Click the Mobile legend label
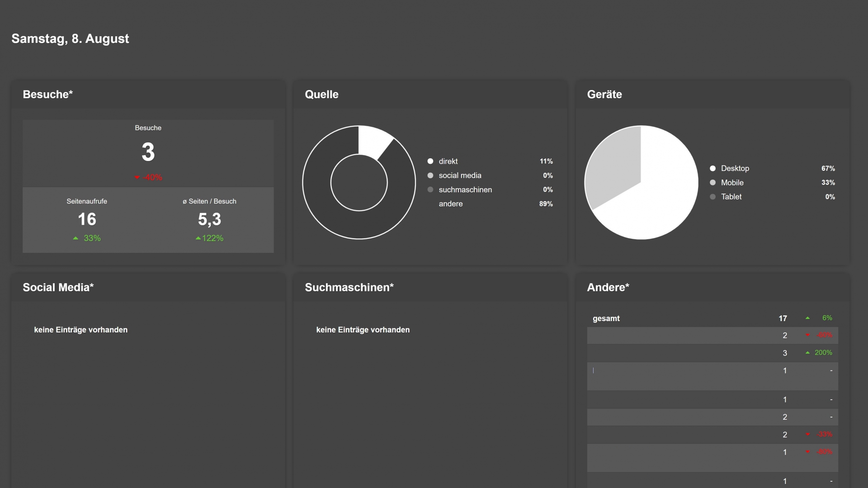Screen dimensions: 868x488 tap(732, 183)
